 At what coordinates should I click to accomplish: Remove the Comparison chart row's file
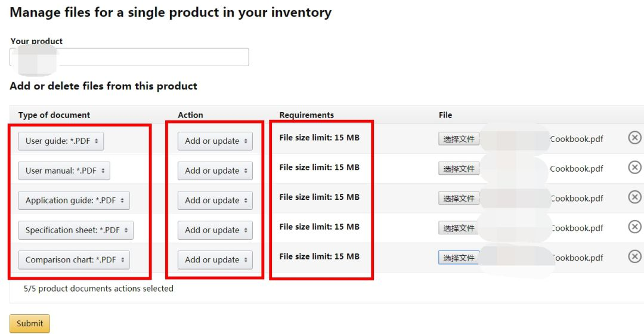point(634,256)
